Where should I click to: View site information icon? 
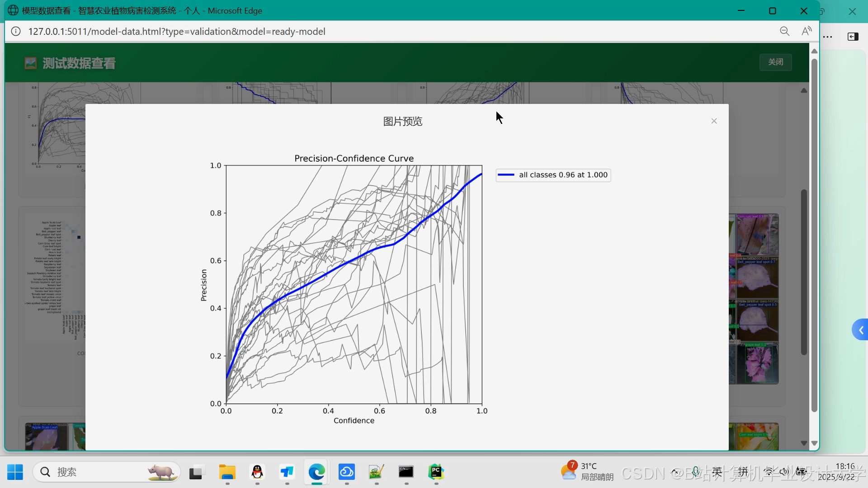16,31
